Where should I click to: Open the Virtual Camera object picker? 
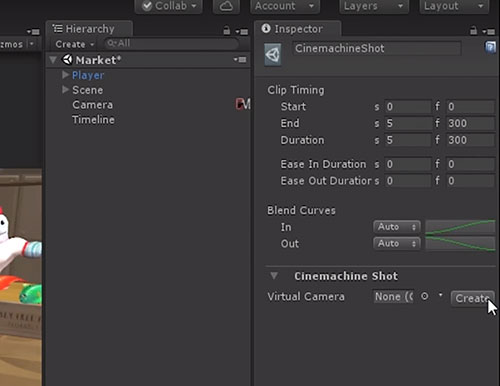coord(424,296)
